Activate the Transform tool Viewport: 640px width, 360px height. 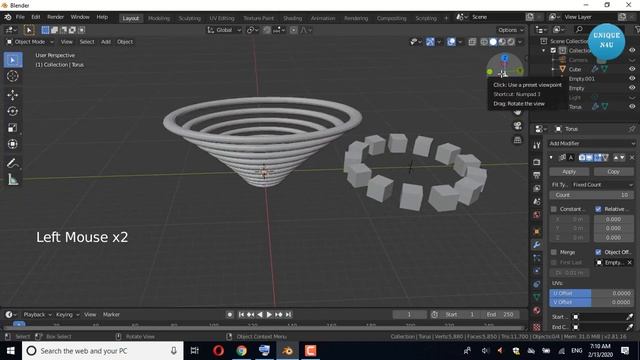coord(13,144)
